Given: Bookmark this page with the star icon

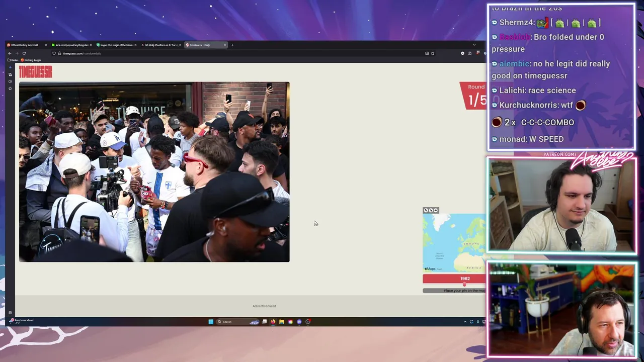Looking at the screenshot, I should coord(433,53).
